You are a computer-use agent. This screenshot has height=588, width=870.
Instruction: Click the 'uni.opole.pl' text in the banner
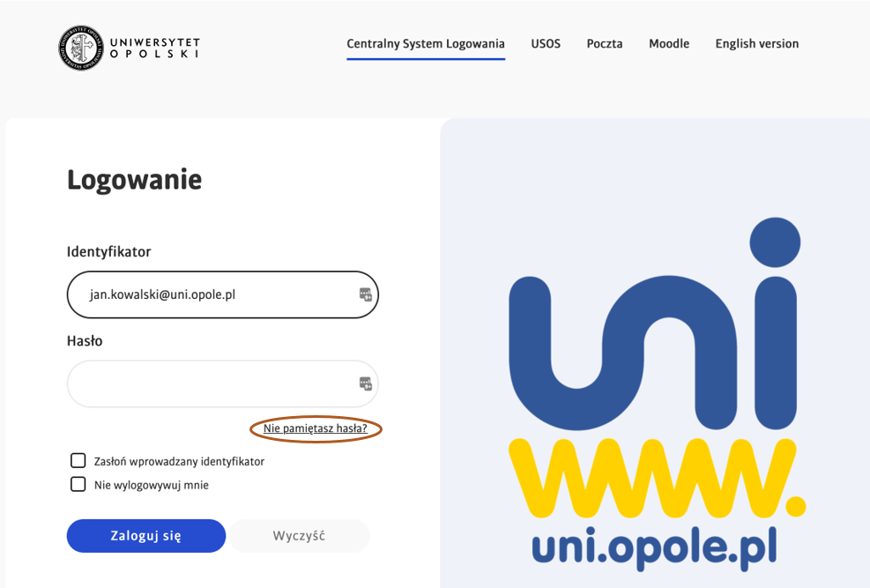[654, 547]
